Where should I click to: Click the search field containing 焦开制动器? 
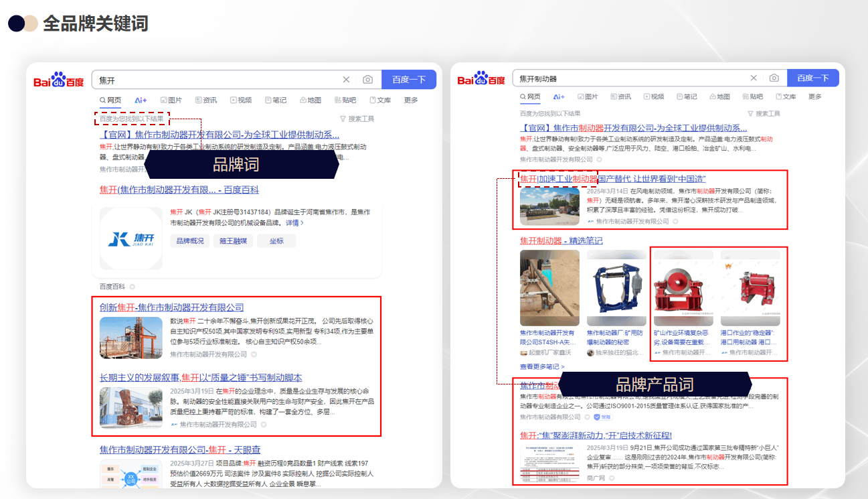pyautogui.click(x=649, y=78)
